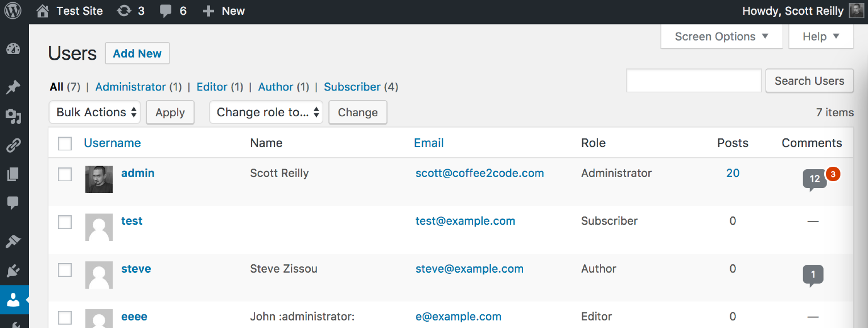This screenshot has width=868, height=328.
Task: Open the scott@coffee2code.com email link
Action: pyautogui.click(x=480, y=173)
